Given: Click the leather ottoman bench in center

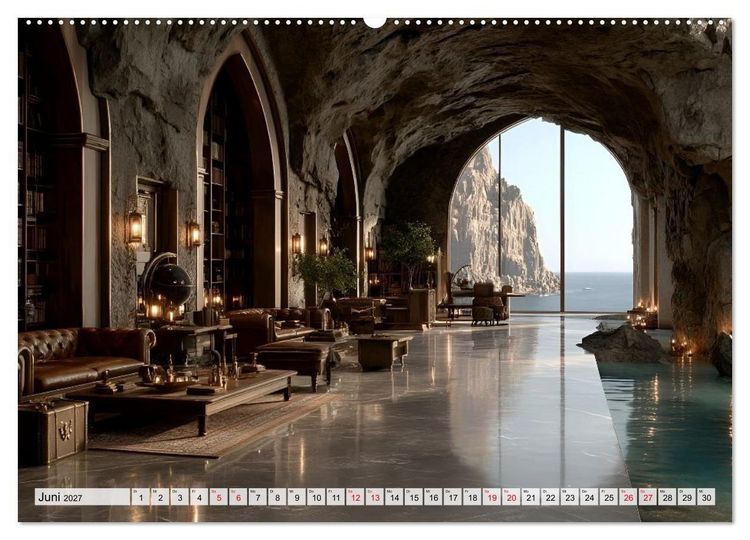Looking at the screenshot, I should 295,360.
